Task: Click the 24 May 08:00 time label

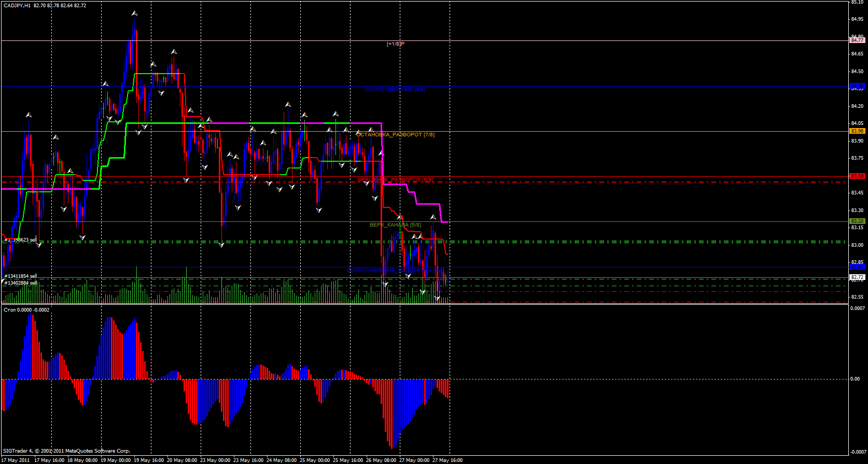Action: pyautogui.click(x=282, y=460)
